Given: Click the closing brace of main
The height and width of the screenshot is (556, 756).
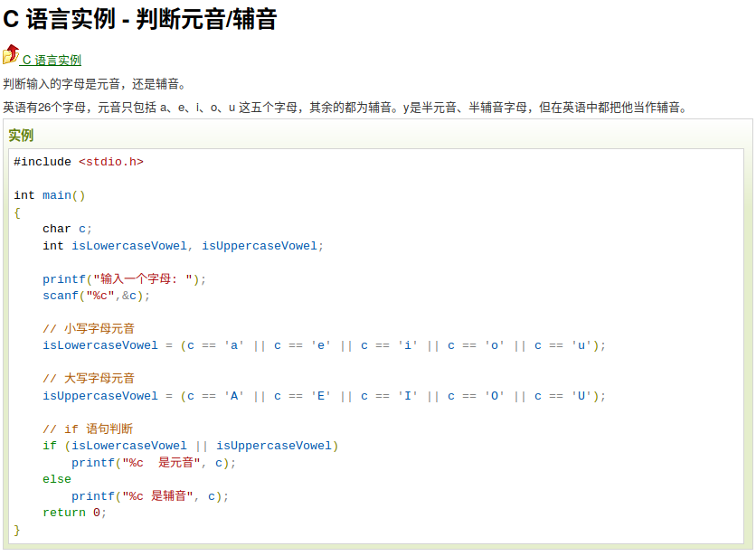Looking at the screenshot, I should [17, 530].
